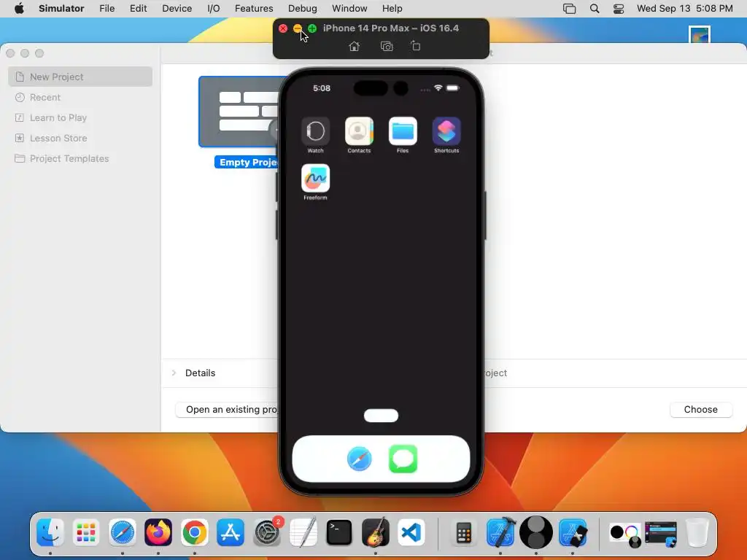Open TextEdit from the Dock

click(303, 532)
